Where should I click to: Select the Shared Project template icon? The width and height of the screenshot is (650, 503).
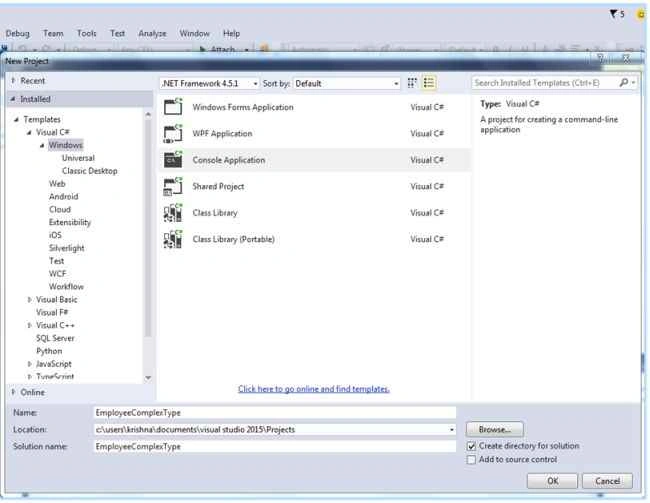(173, 186)
